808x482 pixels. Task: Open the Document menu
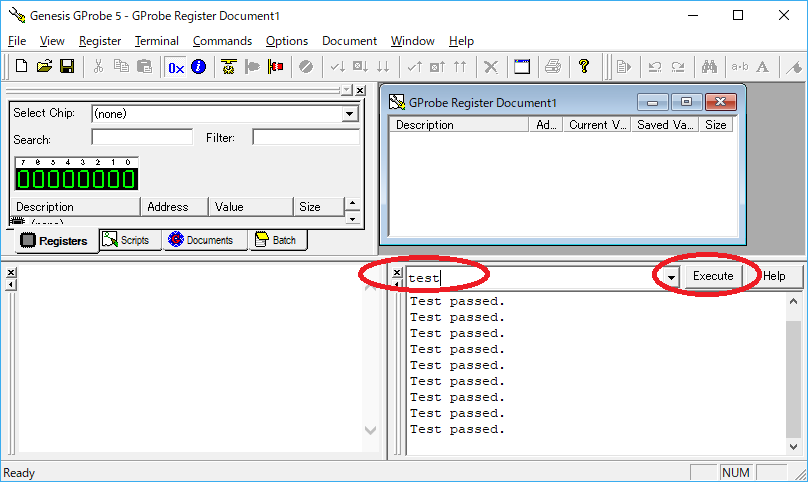coord(349,41)
